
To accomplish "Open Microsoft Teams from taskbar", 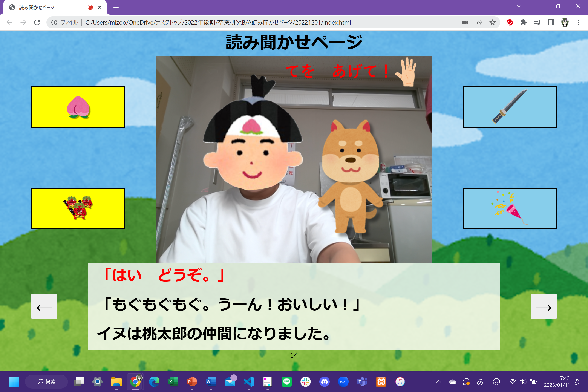I will click(362, 382).
